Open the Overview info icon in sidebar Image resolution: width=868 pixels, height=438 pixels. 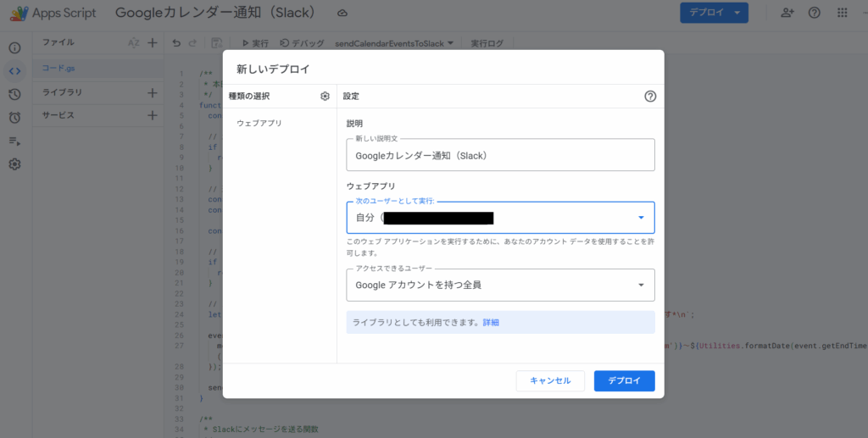[14, 48]
